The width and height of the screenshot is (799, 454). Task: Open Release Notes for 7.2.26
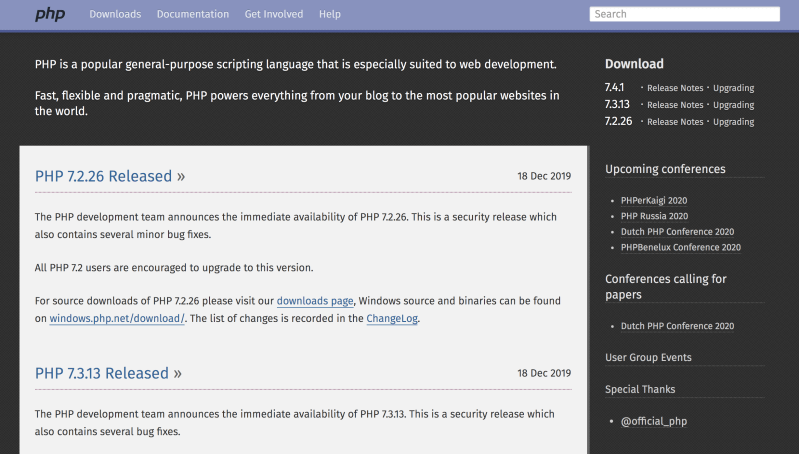[675, 122]
